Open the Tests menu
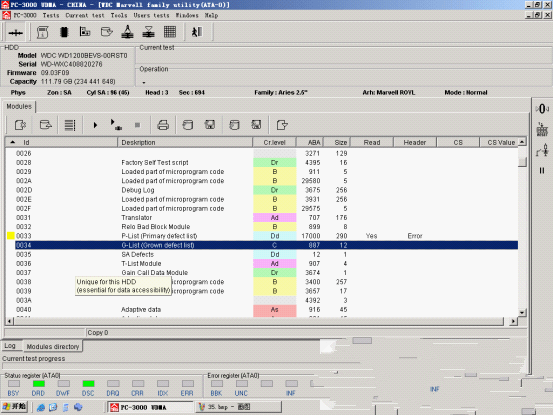The height and width of the screenshot is (415, 553). [51, 16]
